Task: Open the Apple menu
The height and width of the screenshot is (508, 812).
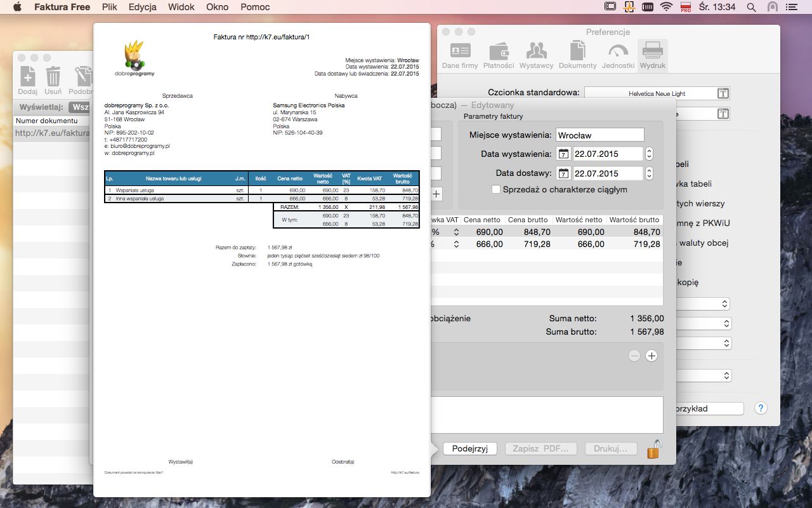Action: [x=17, y=7]
